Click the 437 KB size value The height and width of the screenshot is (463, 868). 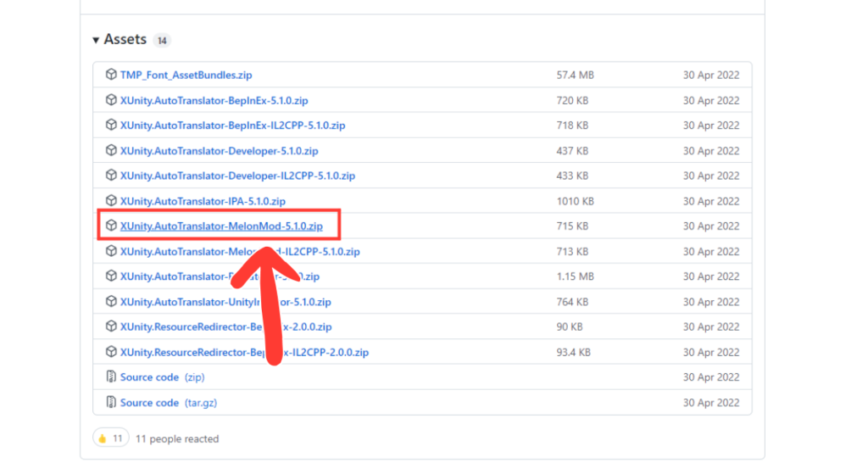point(572,151)
